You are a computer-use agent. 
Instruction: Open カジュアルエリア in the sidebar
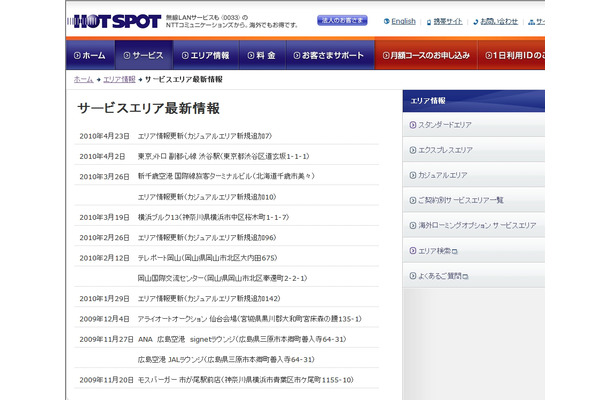pyautogui.click(x=473, y=175)
